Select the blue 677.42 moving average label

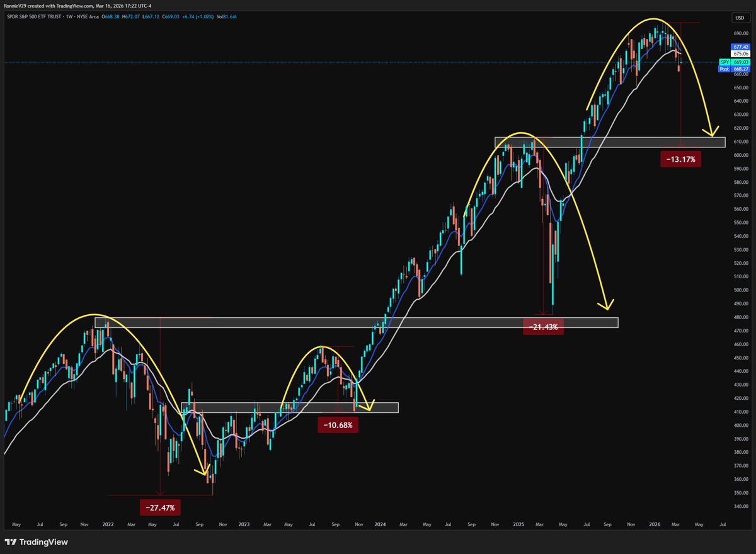(740, 47)
